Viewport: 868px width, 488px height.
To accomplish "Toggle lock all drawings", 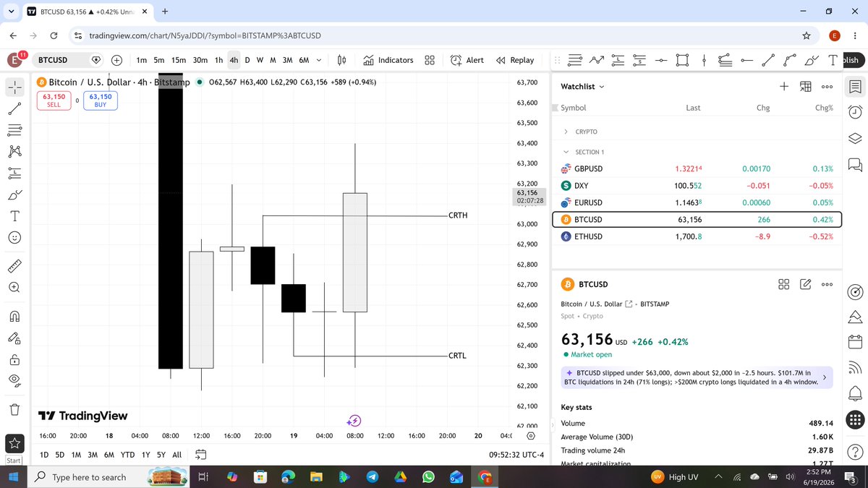I will (16, 359).
